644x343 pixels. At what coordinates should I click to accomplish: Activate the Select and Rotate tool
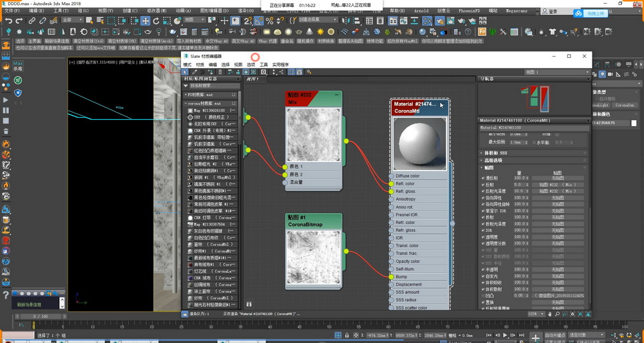(x=156, y=21)
